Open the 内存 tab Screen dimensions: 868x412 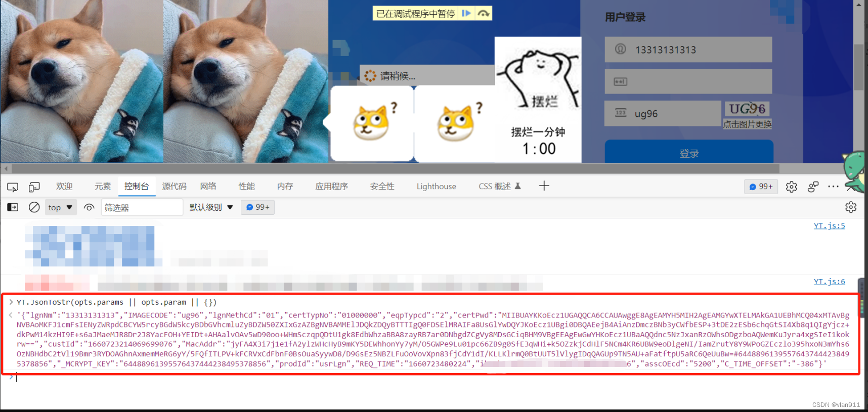click(285, 187)
